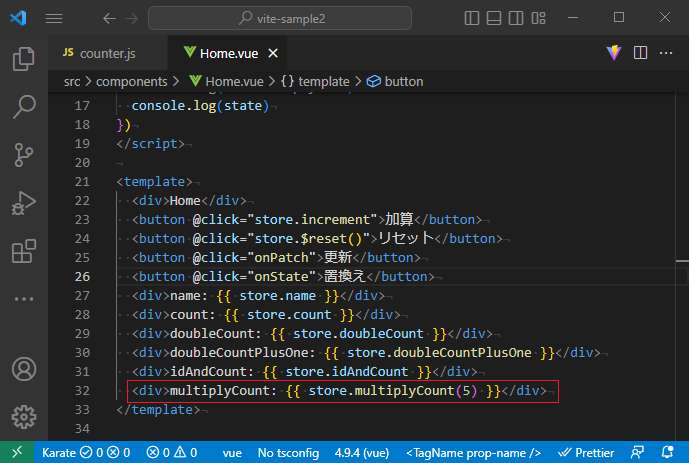Click line number 26 in the gutter
The image size is (689, 463).
pyautogui.click(x=82, y=277)
